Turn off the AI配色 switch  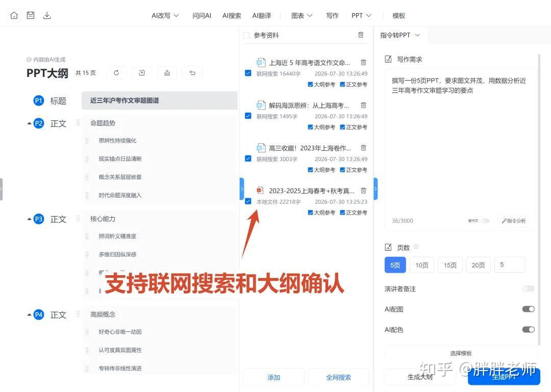coord(528,329)
